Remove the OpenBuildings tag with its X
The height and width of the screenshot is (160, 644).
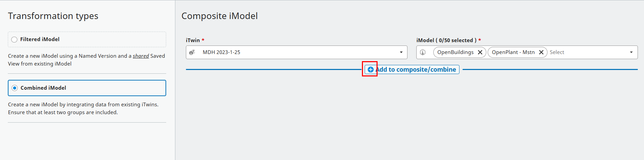[x=480, y=52]
